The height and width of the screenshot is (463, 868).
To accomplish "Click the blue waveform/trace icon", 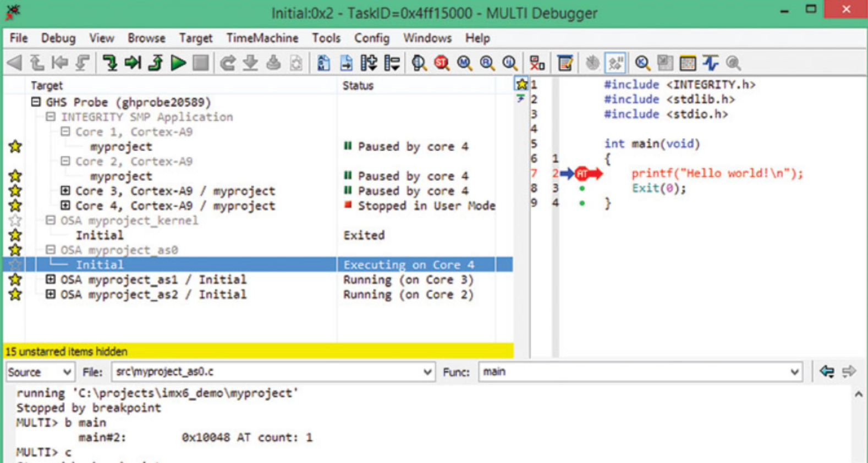I will pos(710,63).
